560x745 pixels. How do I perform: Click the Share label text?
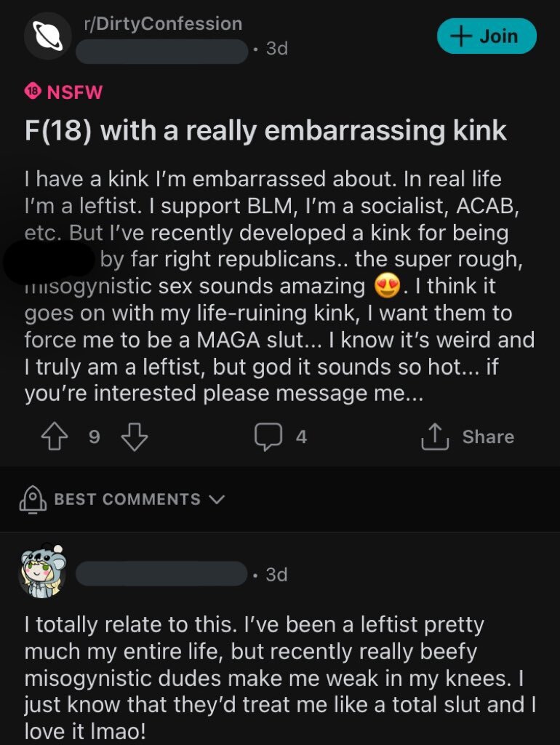(488, 437)
